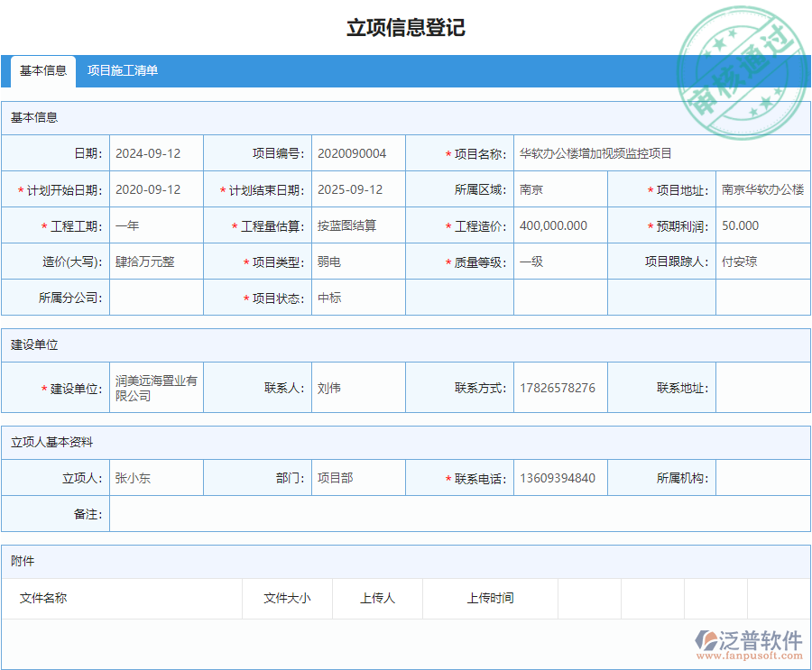
Task: Click the 项目跟踪人 value 付安琼
Action: tap(762, 262)
